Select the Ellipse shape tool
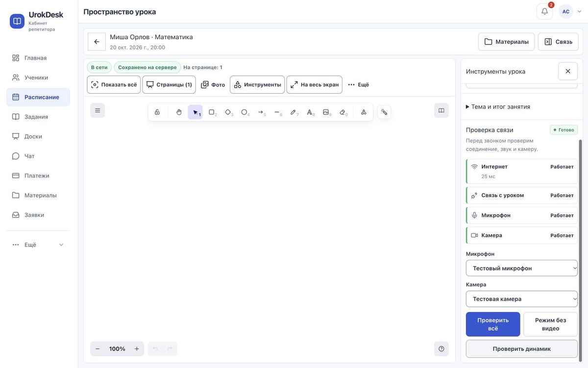The width and height of the screenshot is (588, 368). click(245, 112)
